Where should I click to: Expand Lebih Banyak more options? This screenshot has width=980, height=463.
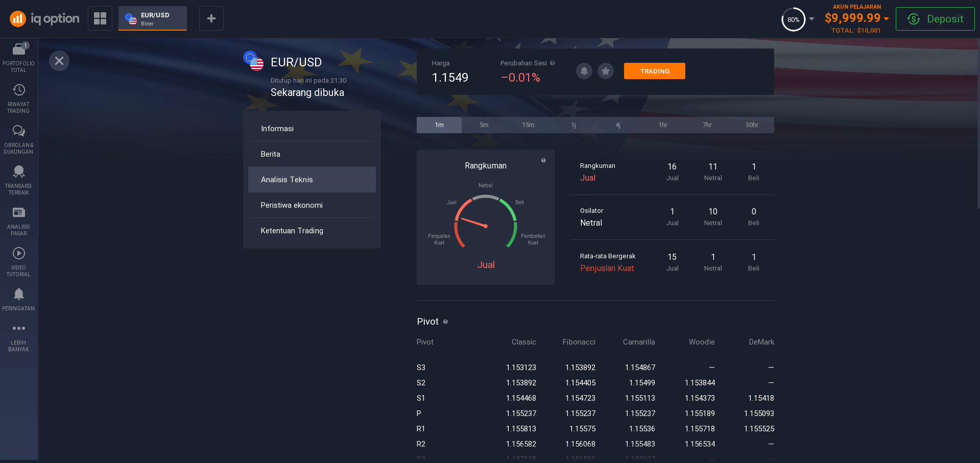(x=18, y=329)
